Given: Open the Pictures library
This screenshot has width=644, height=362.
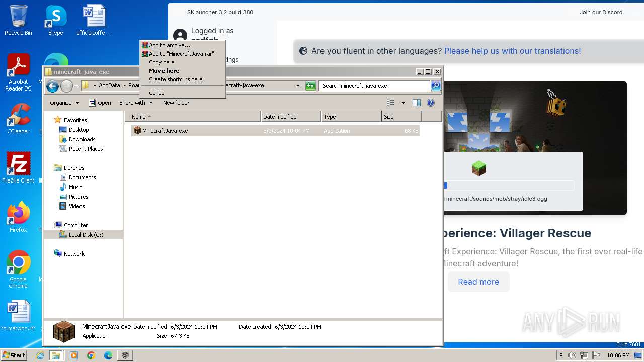Looking at the screenshot, I should (78, 197).
